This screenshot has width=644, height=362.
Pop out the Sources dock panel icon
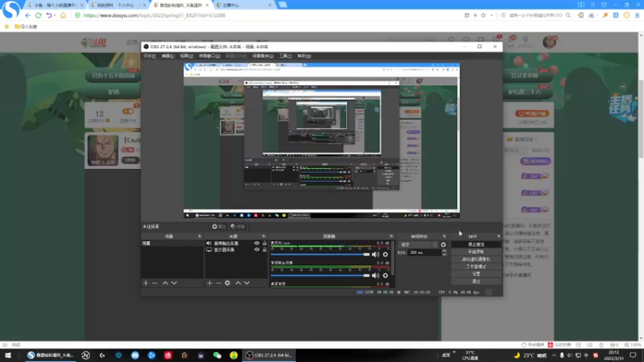[x=264, y=237]
